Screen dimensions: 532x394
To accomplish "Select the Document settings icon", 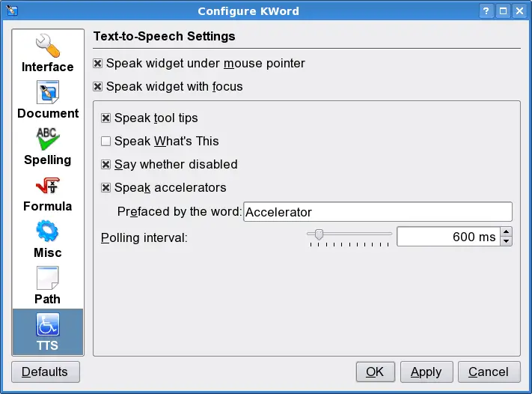I will pos(48,93).
